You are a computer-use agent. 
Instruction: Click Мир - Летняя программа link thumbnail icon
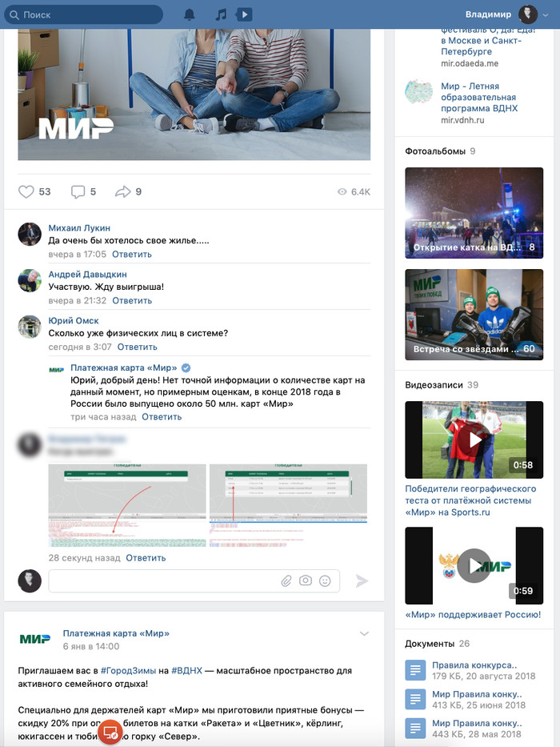418,92
